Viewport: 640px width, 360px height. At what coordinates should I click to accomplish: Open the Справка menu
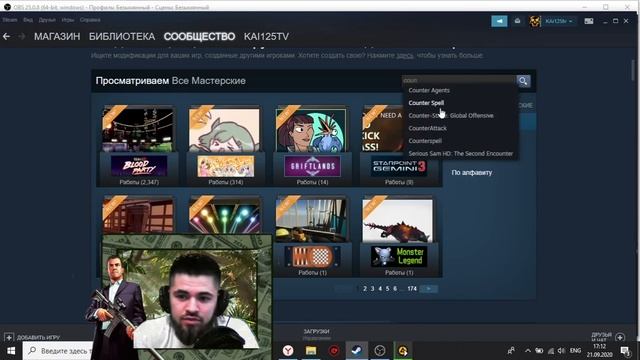coord(90,20)
